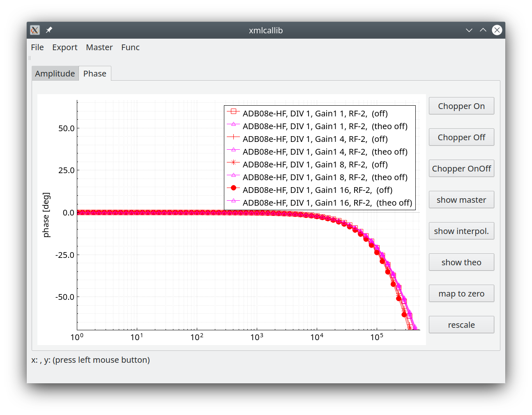Click the magenta triangle marker for Gain1 4 (theo off)
This screenshot has height=415, width=532.
233,149
